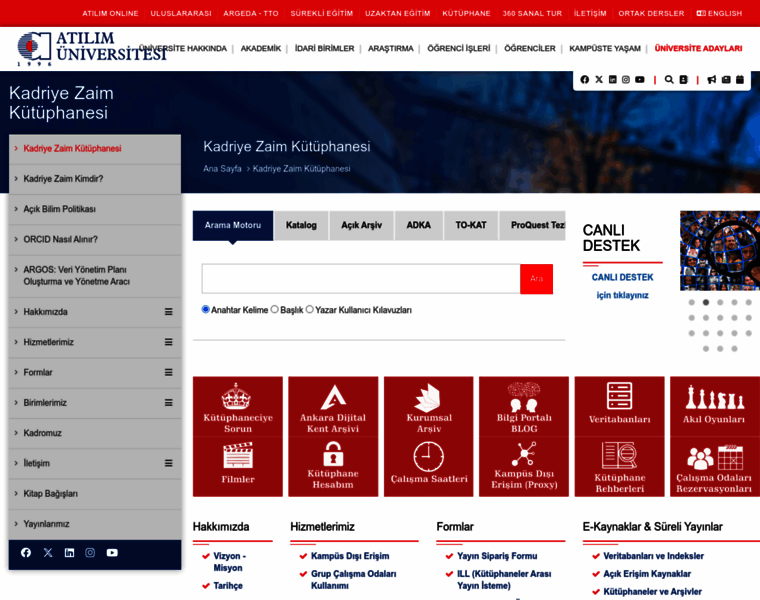
Task: Switch to Katalog tab
Action: tap(301, 225)
